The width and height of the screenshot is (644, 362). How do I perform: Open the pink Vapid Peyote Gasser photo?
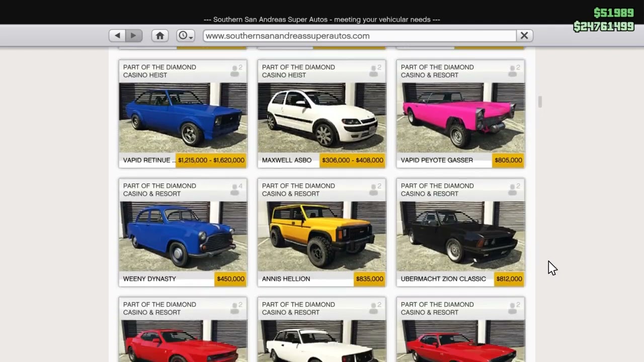point(461,118)
